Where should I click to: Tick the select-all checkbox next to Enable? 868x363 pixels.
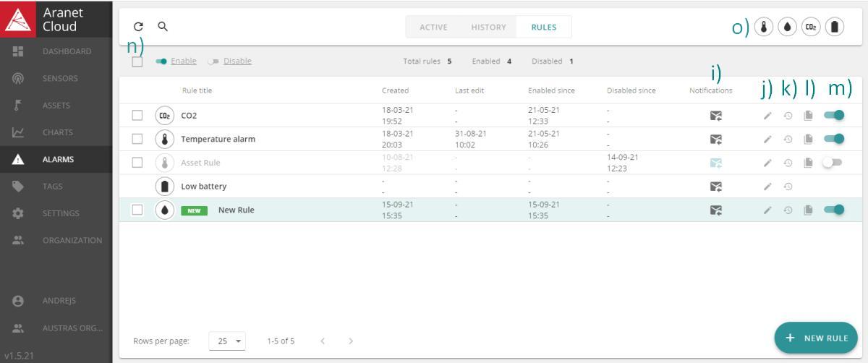[137, 61]
